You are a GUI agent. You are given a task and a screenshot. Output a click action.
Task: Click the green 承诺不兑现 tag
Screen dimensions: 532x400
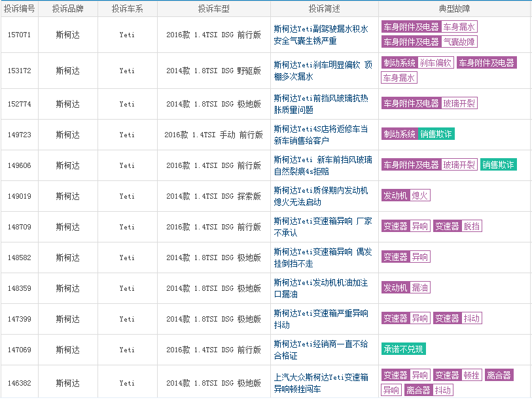coord(403,349)
